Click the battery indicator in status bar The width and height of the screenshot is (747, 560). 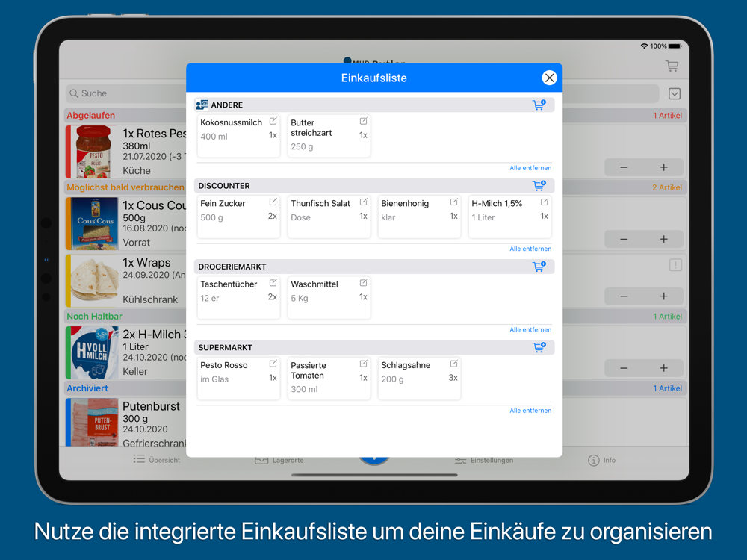click(675, 46)
